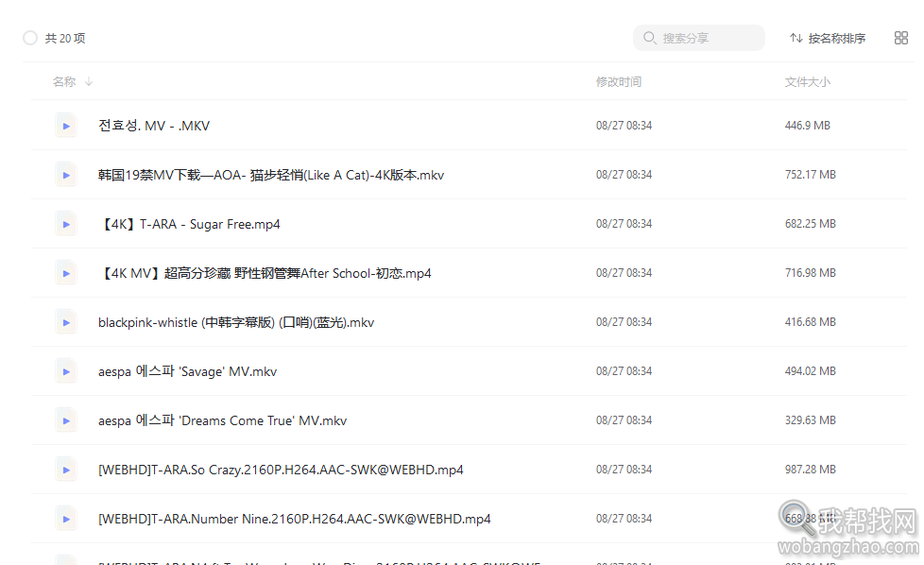924x565 pixels.
Task: Click the up-down sort arrows icon
Action: pos(796,39)
